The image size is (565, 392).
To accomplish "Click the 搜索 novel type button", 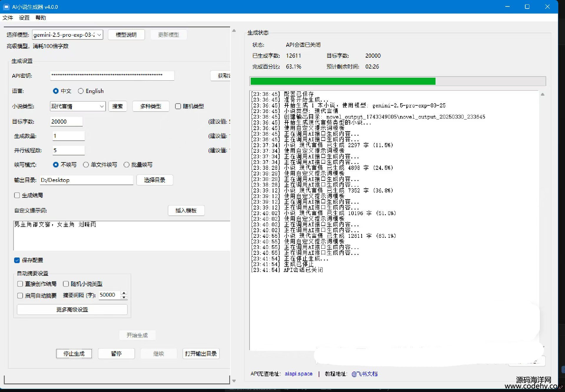I will [118, 106].
